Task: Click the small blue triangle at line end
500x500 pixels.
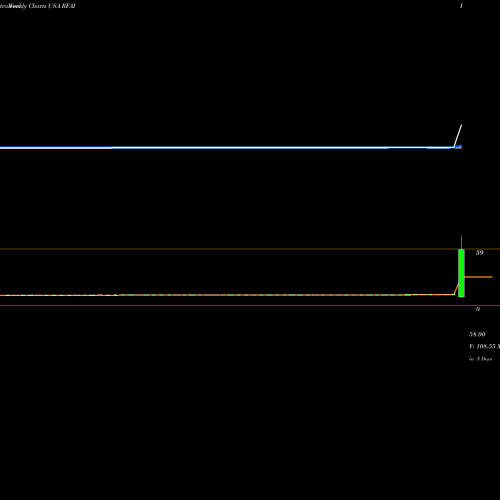Action: 459,146
